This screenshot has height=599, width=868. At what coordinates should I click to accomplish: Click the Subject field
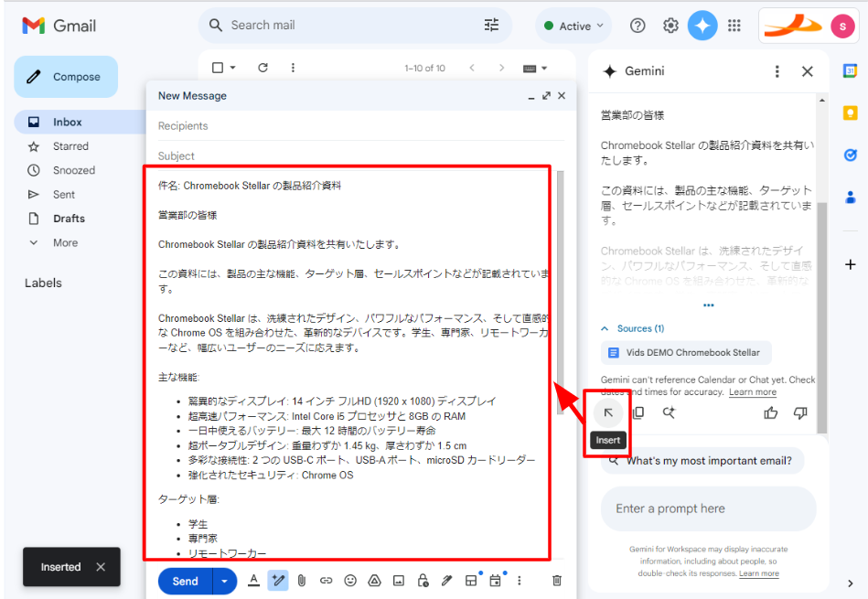pos(361,156)
